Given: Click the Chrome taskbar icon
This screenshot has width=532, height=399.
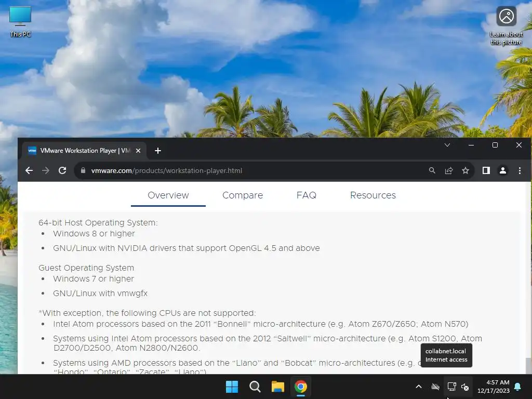Looking at the screenshot, I should click(301, 387).
